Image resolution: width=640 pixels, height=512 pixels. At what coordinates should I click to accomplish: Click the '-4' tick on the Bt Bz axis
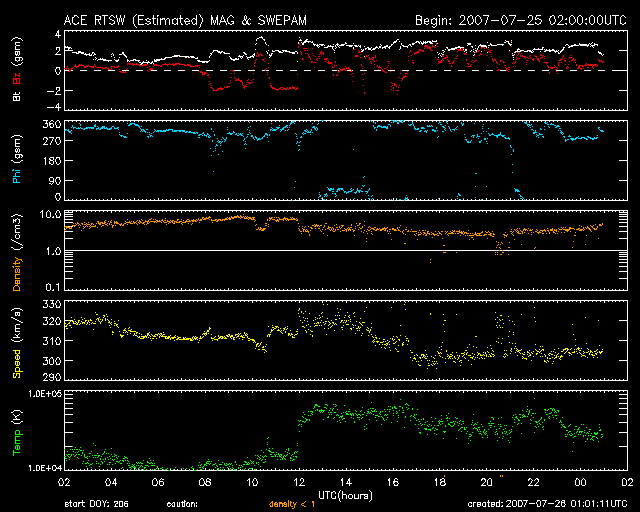click(53, 107)
